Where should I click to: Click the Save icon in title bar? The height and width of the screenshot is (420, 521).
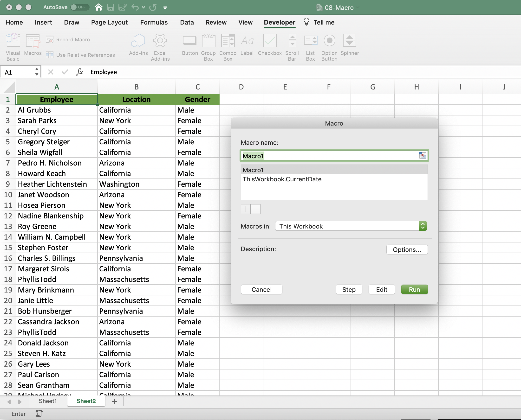pos(111,7)
